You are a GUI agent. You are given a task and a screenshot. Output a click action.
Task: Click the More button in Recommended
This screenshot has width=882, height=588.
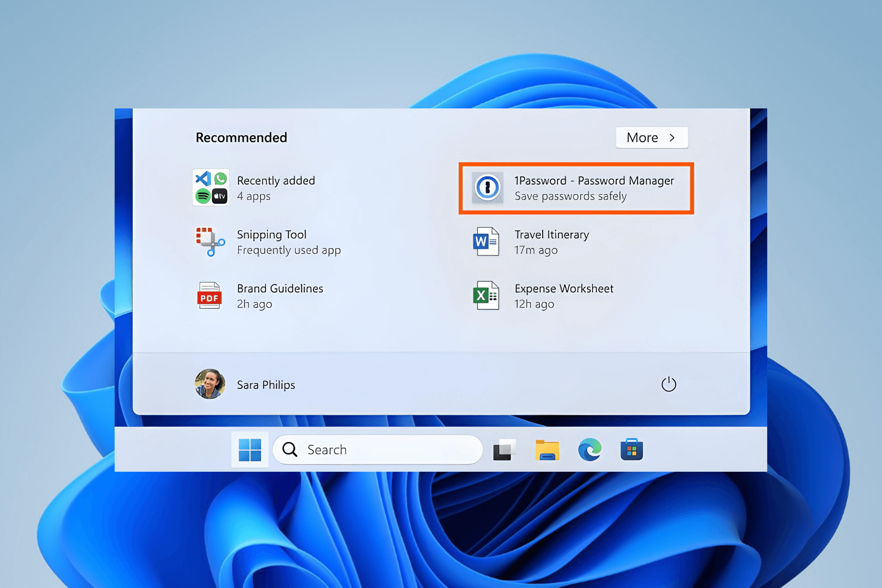pyautogui.click(x=652, y=137)
